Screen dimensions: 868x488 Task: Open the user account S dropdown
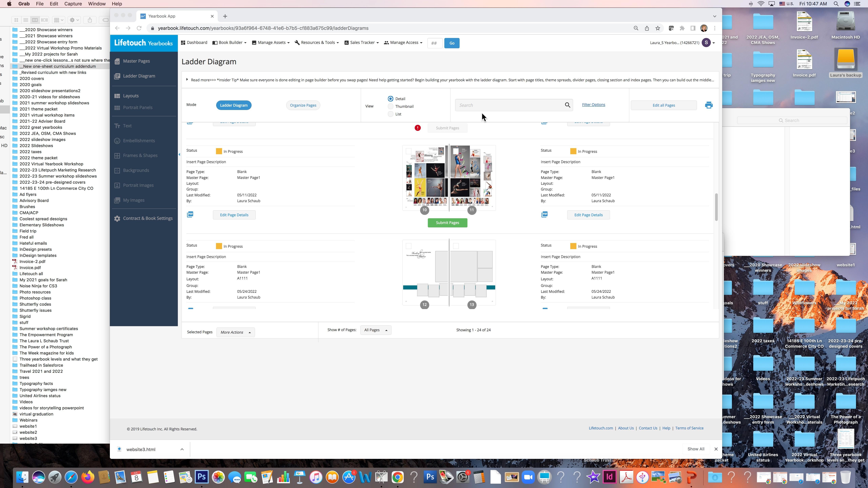[x=708, y=43]
